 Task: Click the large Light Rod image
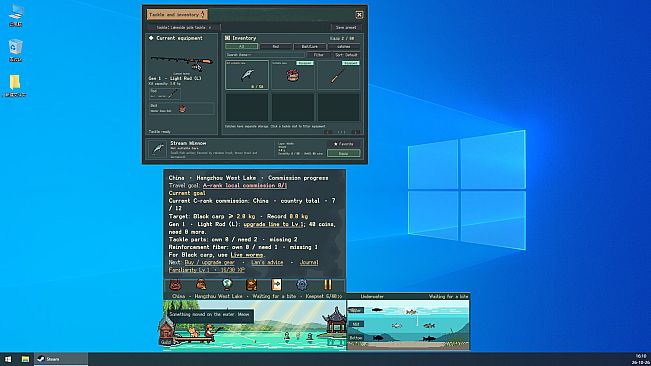182,62
